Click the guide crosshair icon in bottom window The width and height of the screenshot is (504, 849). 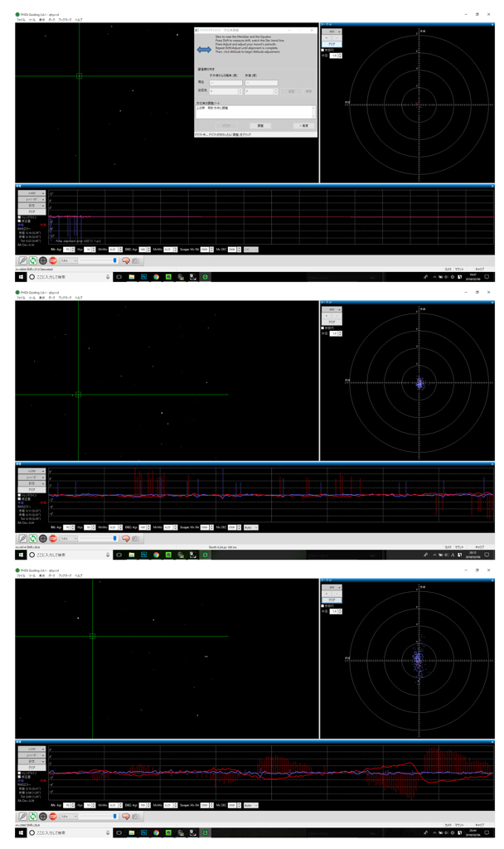[43, 816]
